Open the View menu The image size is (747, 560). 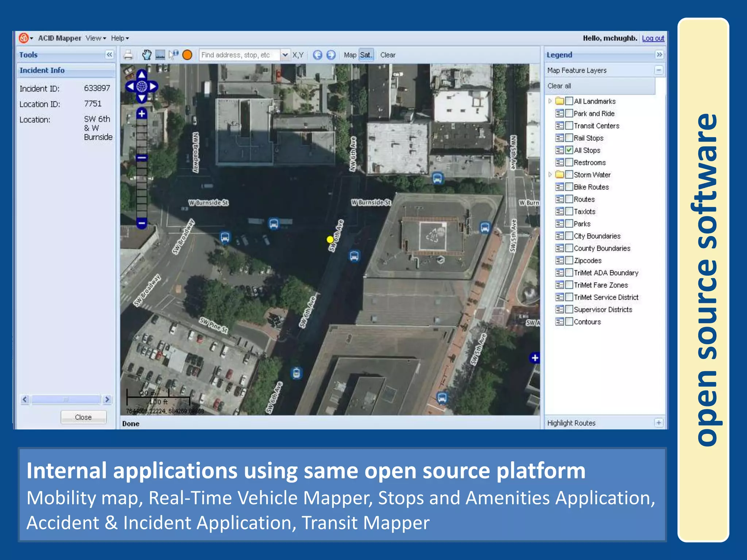pyautogui.click(x=96, y=38)
